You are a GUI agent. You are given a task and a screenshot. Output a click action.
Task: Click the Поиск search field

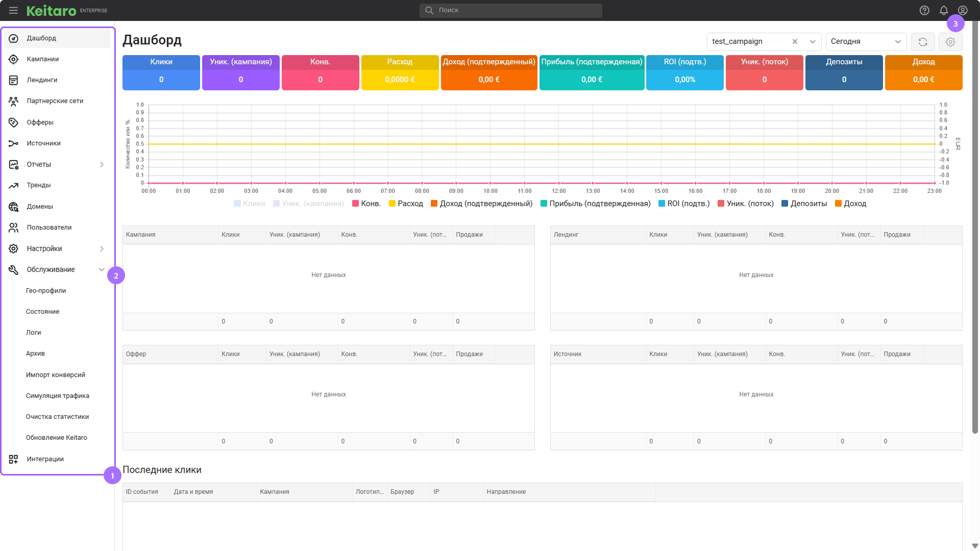click(x=510, y=10)
